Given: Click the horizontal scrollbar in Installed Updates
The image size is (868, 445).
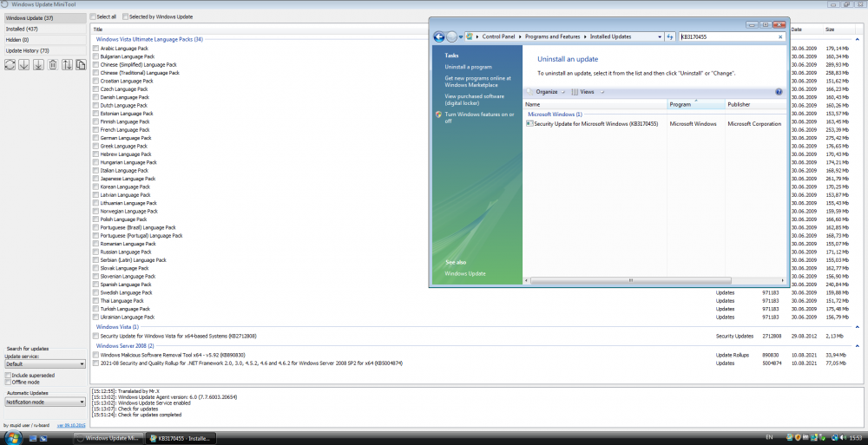Looking at the screenshot, I should [630, 280].
